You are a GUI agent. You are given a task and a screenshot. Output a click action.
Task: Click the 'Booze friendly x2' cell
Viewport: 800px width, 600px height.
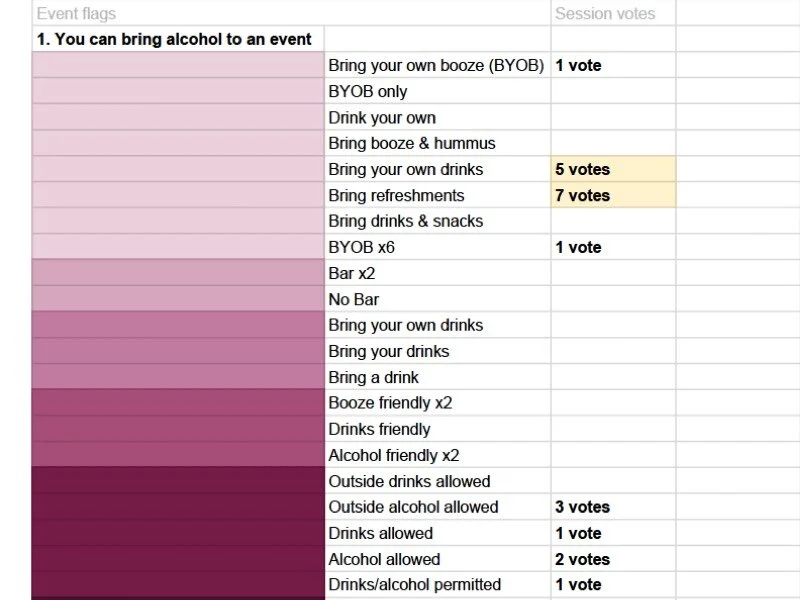(x=437, y=403)
